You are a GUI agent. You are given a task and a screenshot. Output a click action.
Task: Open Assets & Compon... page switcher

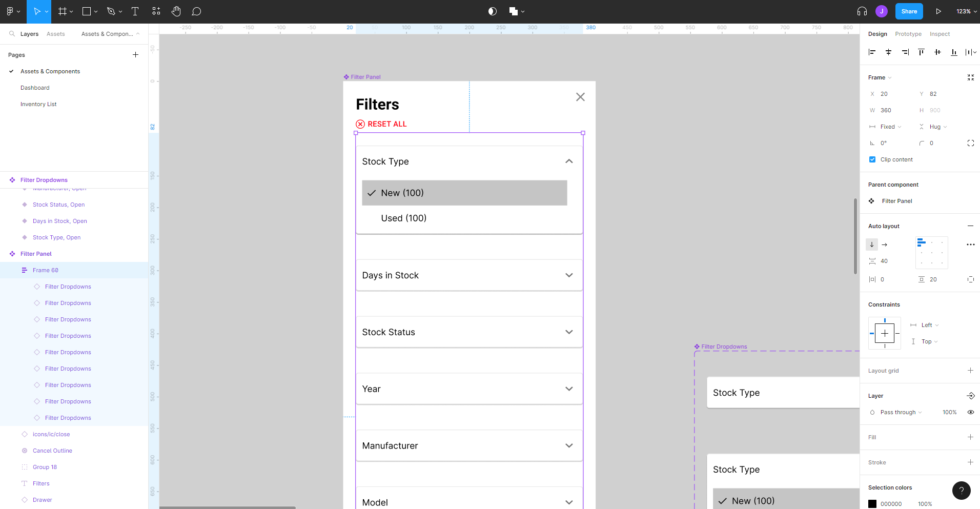[110, 34]
